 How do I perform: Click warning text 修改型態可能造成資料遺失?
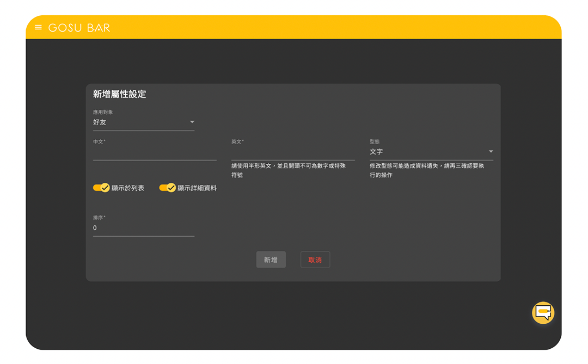(x=403, y=166)
